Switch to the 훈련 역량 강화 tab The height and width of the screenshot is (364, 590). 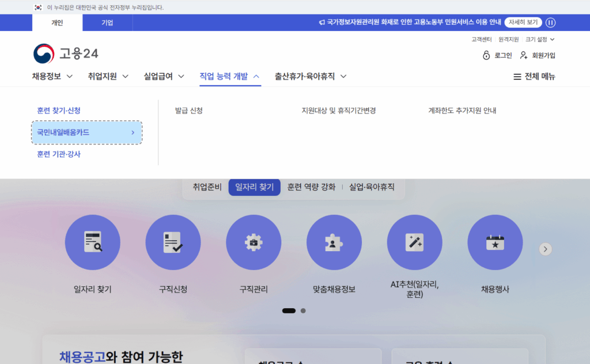pos(312,187)
